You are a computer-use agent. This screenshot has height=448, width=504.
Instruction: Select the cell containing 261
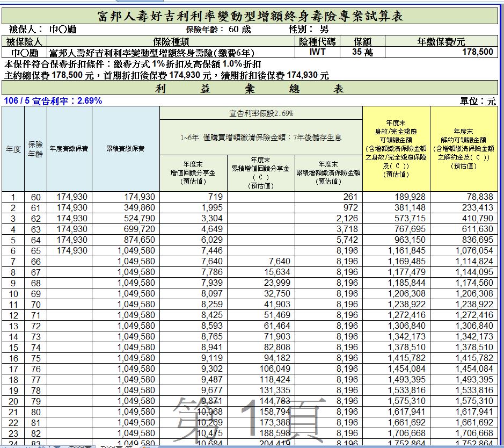pyautogui.click(x=328, y=197)
